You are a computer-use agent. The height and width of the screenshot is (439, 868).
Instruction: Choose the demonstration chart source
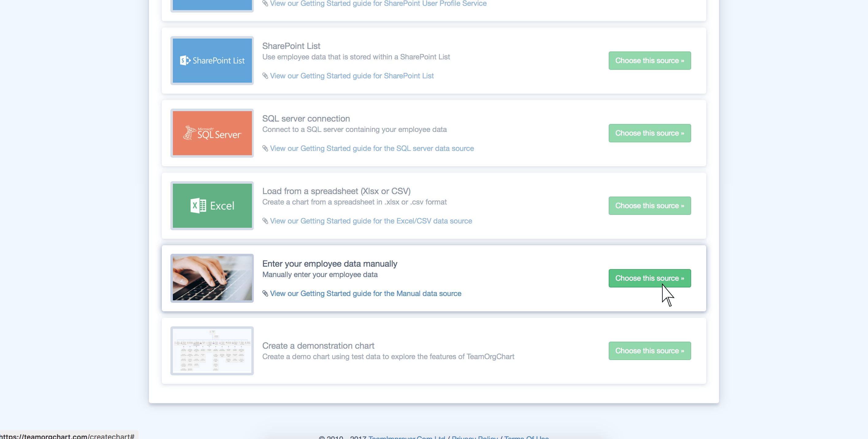(x=649, y=351)
